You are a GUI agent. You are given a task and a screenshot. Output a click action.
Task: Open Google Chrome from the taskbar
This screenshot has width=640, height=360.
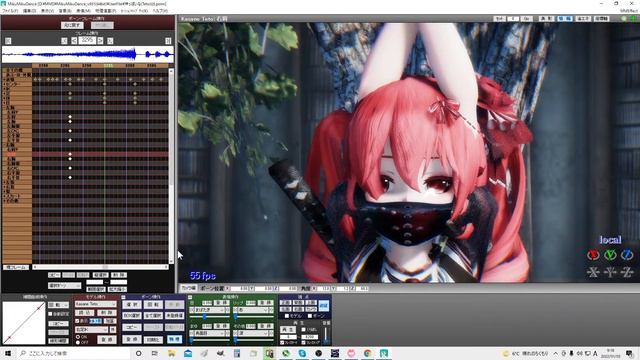coord(368,353)
